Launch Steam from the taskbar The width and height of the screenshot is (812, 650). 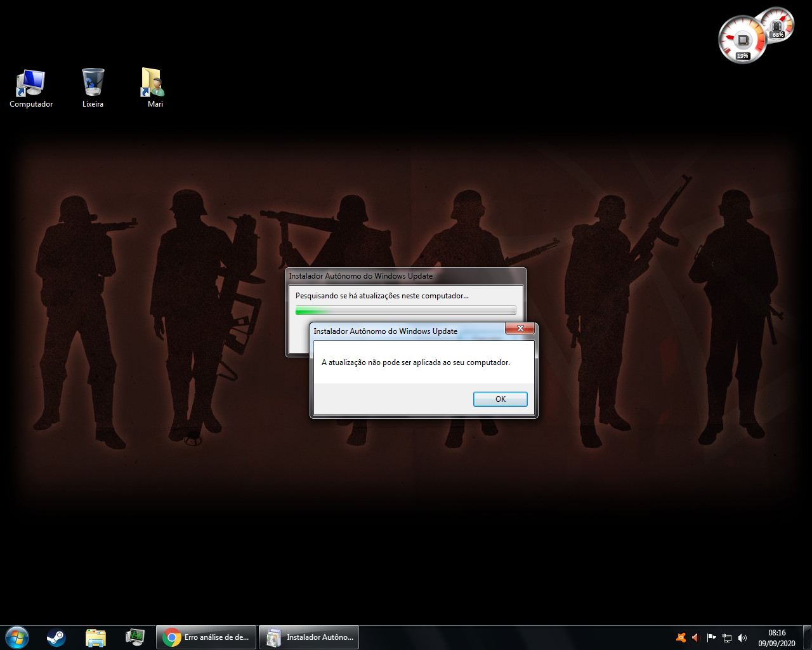56,637
